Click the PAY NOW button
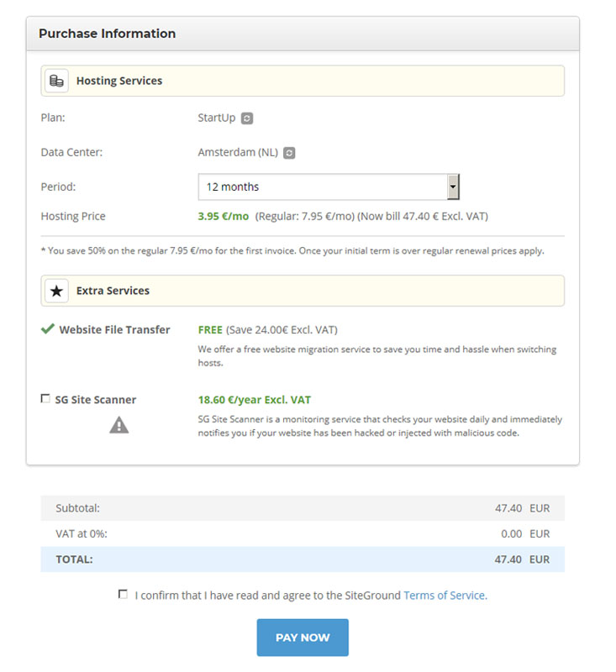 coord(303,638)
